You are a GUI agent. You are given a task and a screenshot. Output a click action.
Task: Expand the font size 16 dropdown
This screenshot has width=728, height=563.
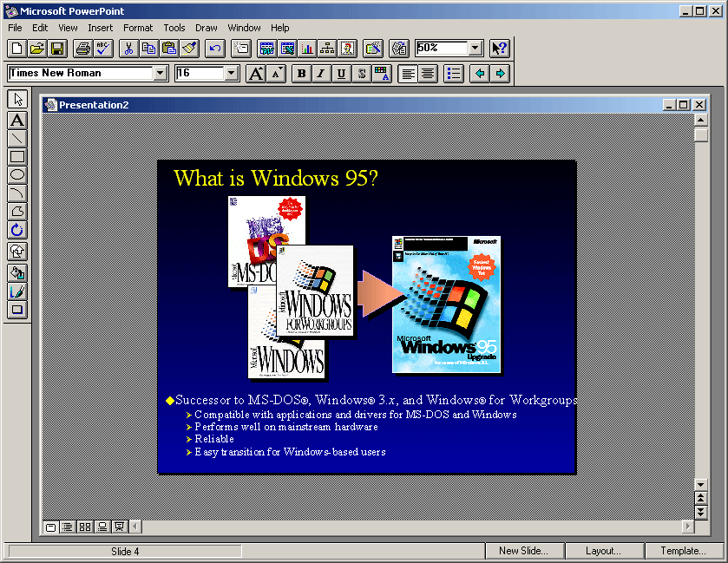pyautogui.click(x=231, y=74)
